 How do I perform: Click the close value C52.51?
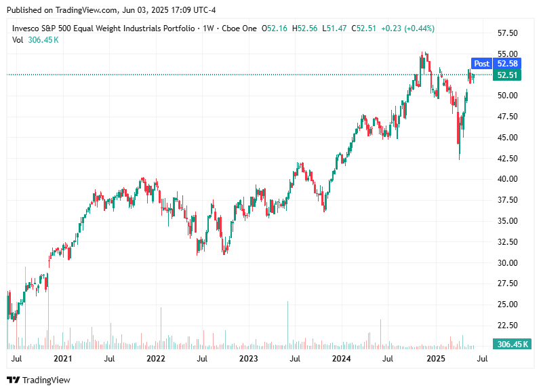tap(363, 28)
